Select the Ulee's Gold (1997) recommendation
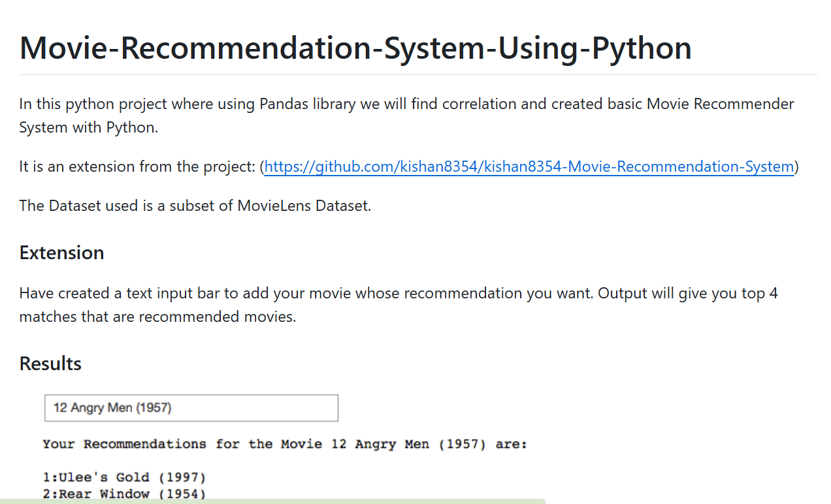 point(124,477)
